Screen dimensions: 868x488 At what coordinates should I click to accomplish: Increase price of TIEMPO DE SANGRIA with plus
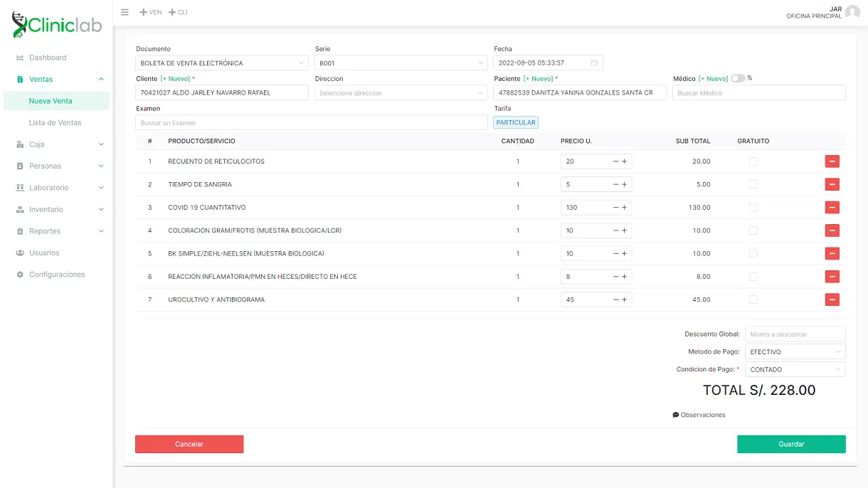coord(625,185)
